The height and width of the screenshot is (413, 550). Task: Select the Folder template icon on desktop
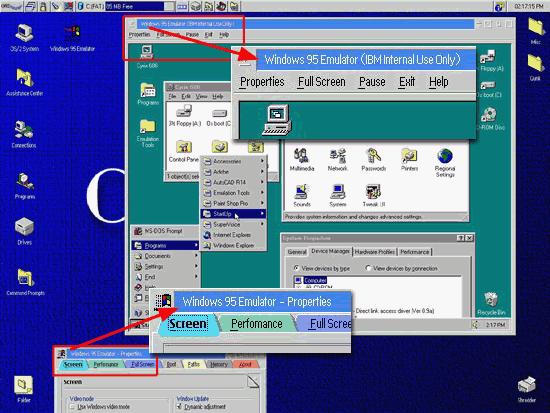(24, 389)
